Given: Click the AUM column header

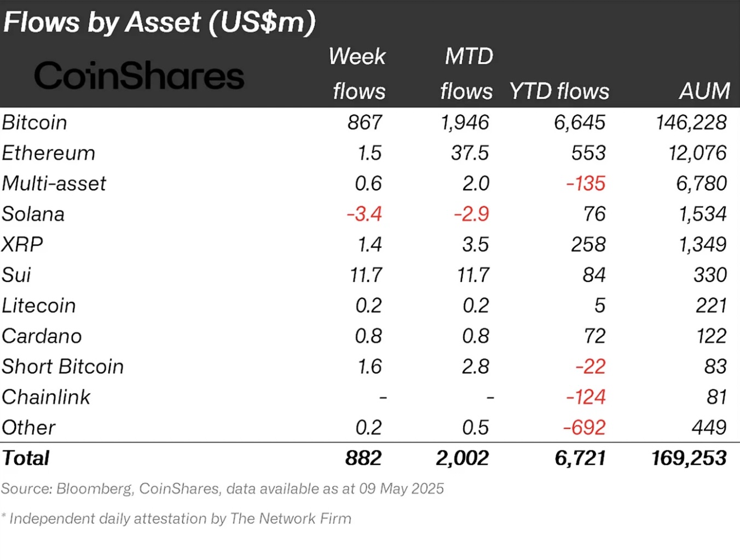Looking at the screenshot, I should pyautogui.click(x=704, y=91).
